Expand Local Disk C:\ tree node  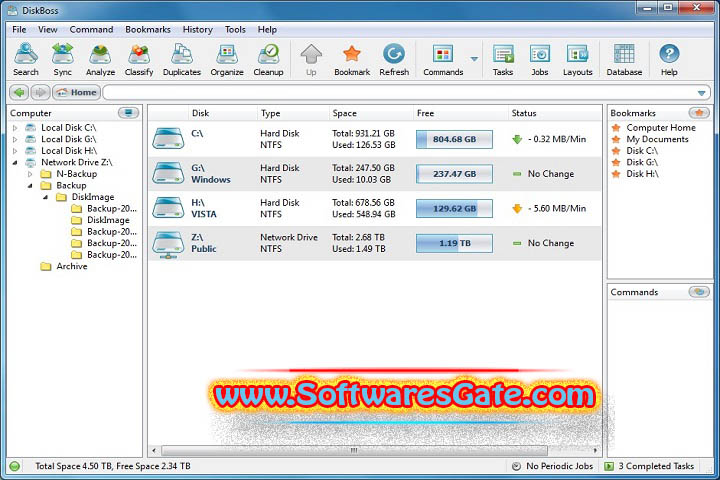click(15, 128)
